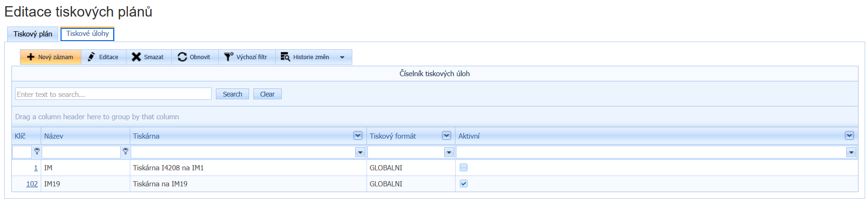
Task: Click the Editace pencil icon
Action: tap(91, 57)
